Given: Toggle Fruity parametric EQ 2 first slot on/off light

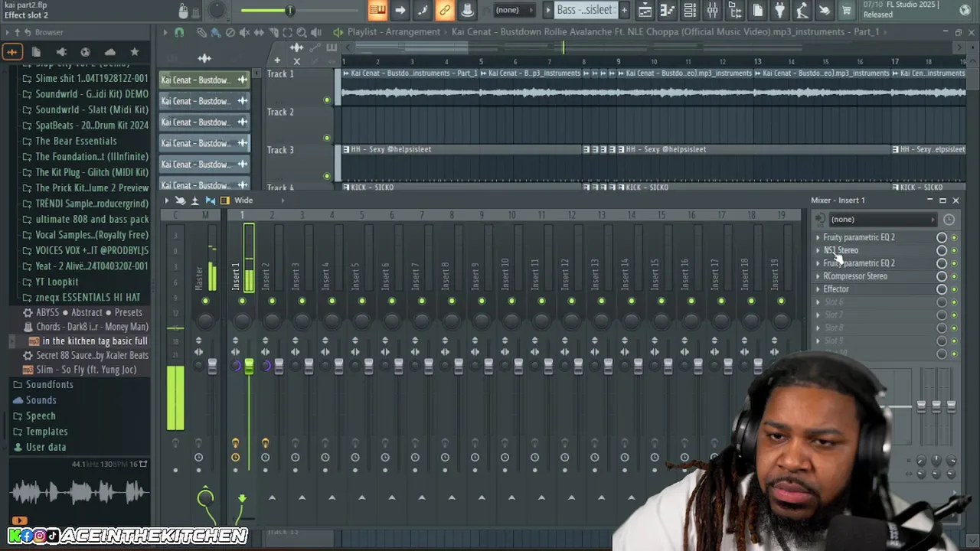Looking at the screenshot, I should click(x=954, y=237).
